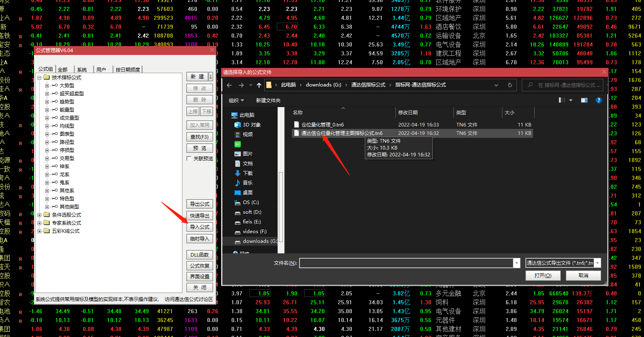Click the green iQiyi sidebar icon

[238, 144]
